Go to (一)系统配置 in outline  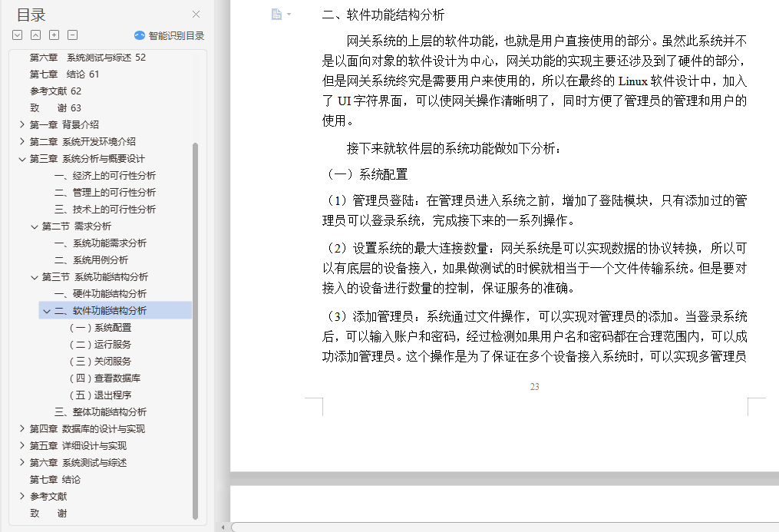click(101, 328)
